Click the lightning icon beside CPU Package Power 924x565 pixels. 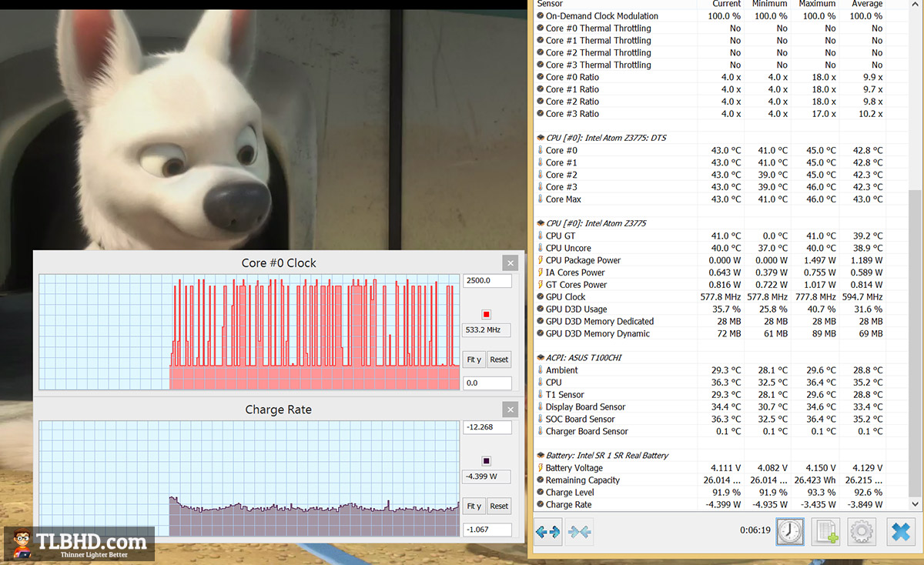coord(540,260)
